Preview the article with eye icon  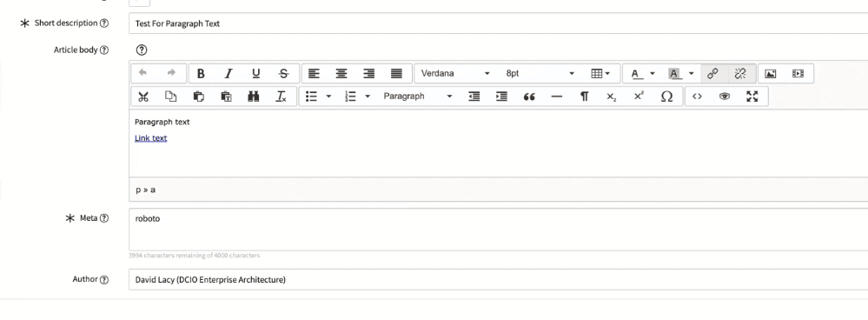point(725,97)
